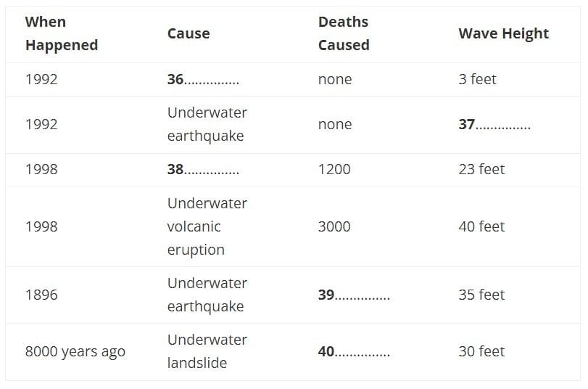588x389 pixels.
Task: Click the "Deaths Caused" column header
Action: click(x=344, y=33)
